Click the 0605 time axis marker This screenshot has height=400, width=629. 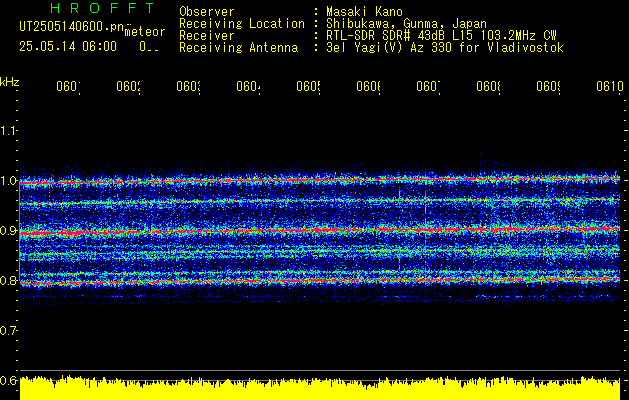(308, 86)
